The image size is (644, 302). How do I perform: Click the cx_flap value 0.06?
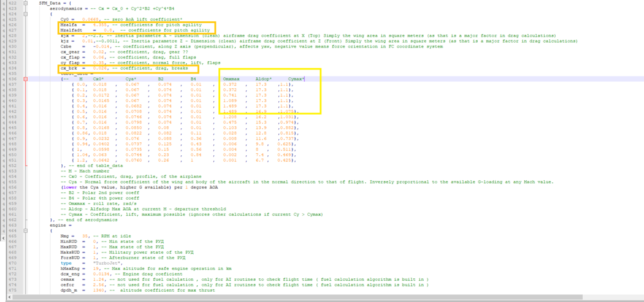(x=98, y=57)
